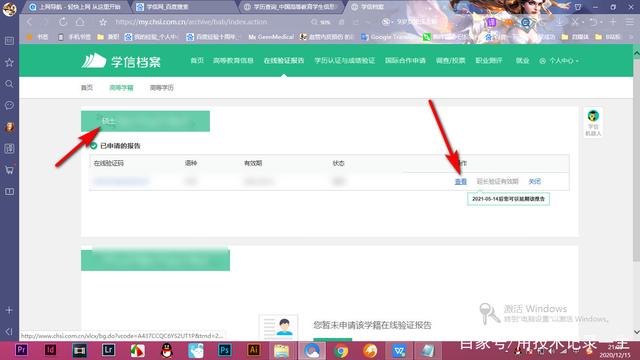Click 关闭 link in report row
The width and height of the screenshot is (640, 360).
[x=535, y=181]
